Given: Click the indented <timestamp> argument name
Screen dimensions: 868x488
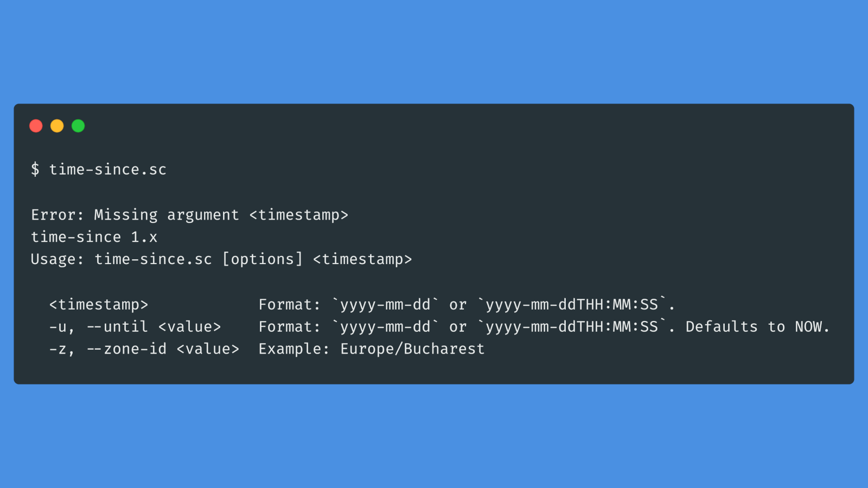Looking at the screenshot, I should 99,305.
